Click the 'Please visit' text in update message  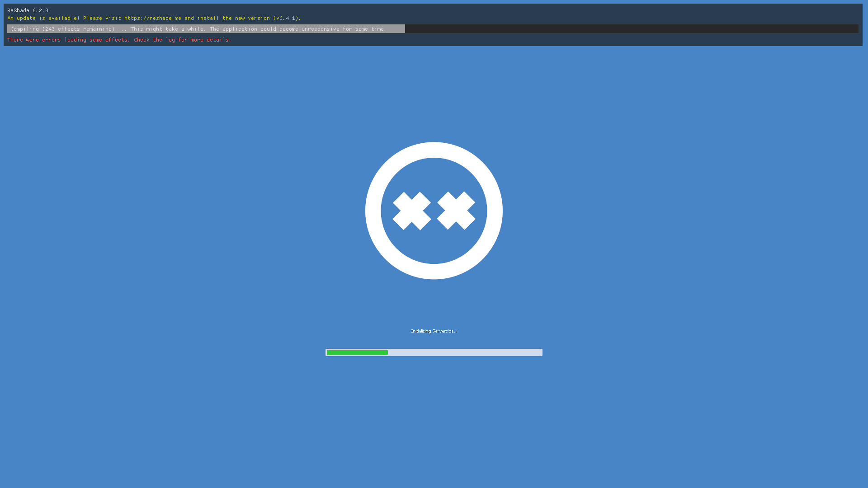click(102, 18)
